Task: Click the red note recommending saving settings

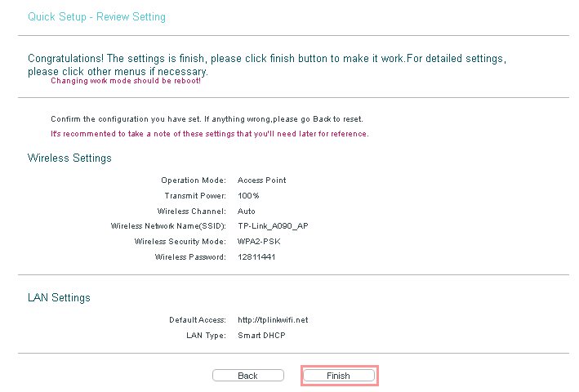Action: [x=209, y=133]
